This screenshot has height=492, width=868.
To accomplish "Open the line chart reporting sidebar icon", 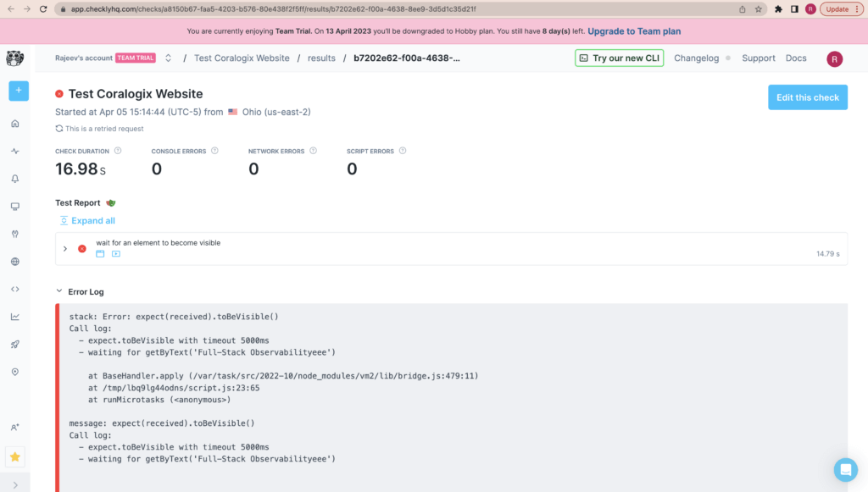I will 15,317.
